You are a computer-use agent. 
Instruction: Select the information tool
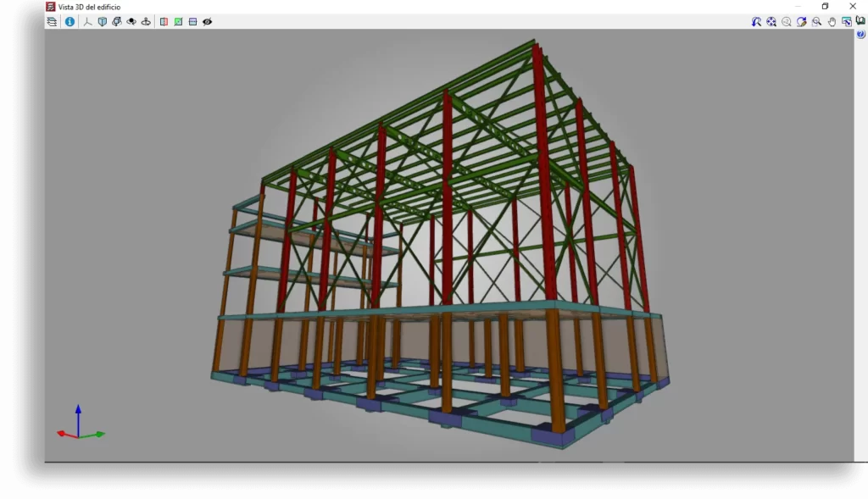coord(70,21)
